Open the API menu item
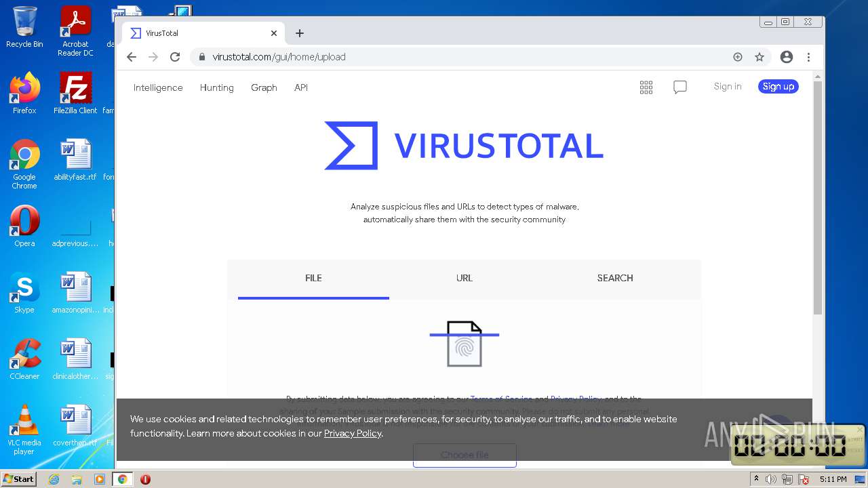This screenshot has height=488, width=868. 301,87
